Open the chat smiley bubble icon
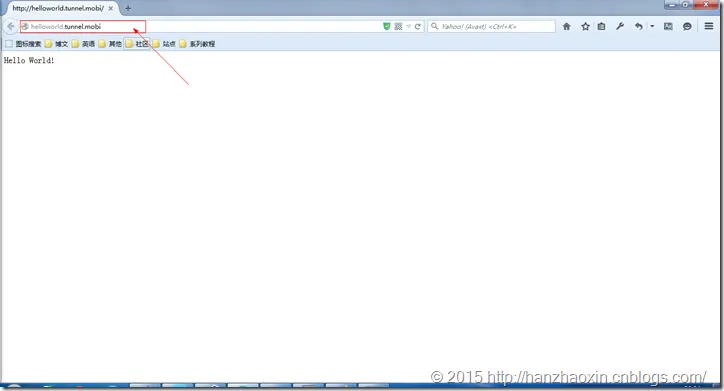 (687, 26)
